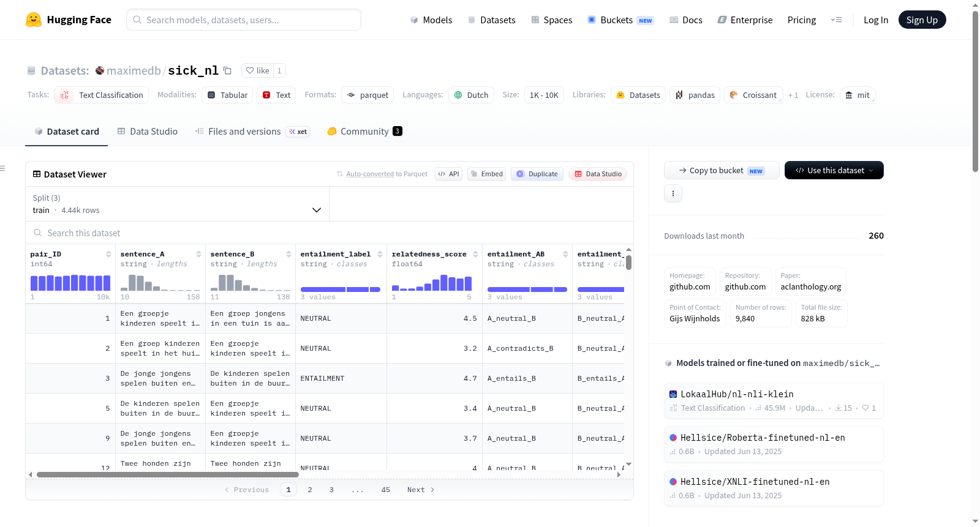This screenshot has width=980, height=527.
Task: Click the table's horizontal scrollbar
Action: click(168, 474)
